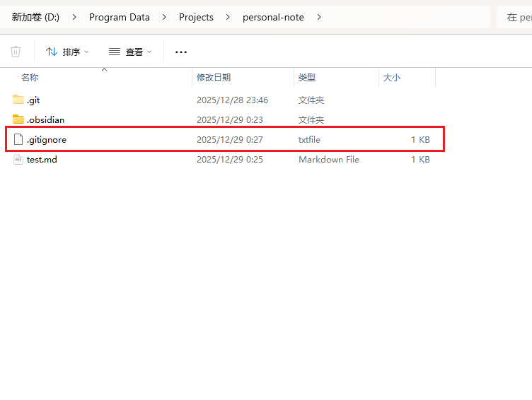Click the trash delete icon in toolbar
This screenshot has height=400, width=532.
[x=16, y=52]
